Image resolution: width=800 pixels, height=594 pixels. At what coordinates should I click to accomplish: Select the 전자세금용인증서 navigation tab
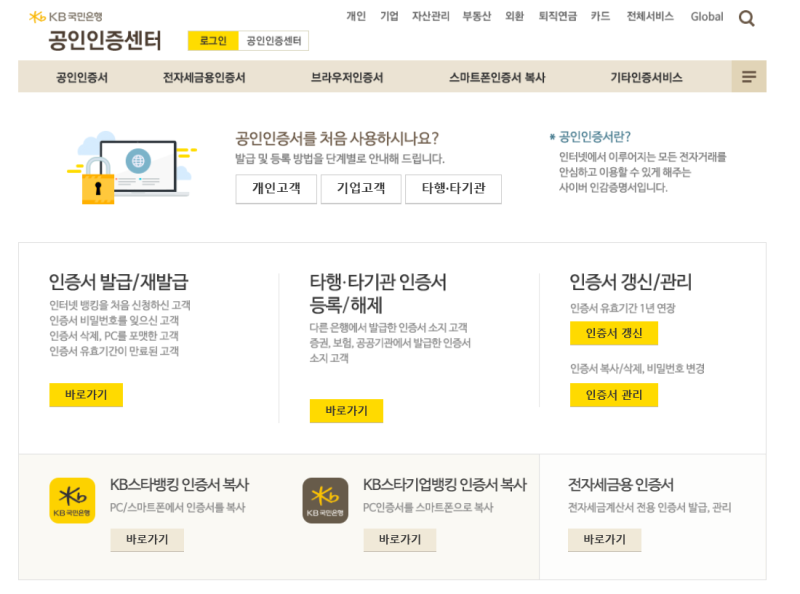pyautogui.click(x=204, y=78)
